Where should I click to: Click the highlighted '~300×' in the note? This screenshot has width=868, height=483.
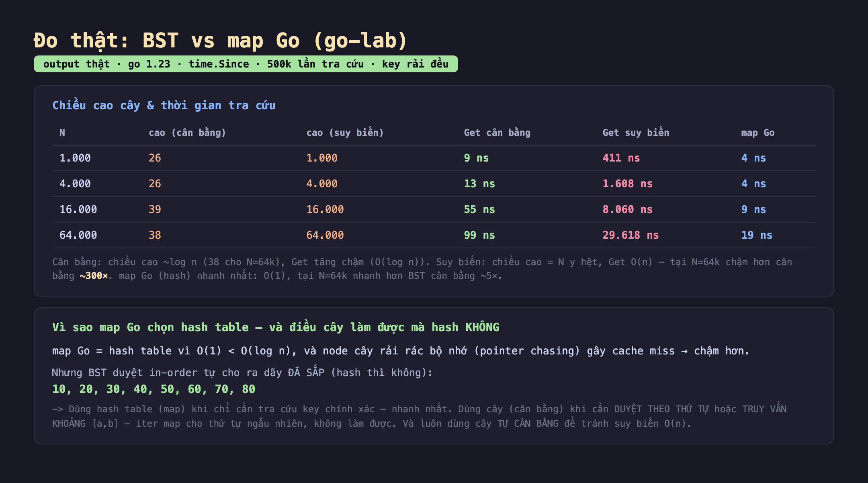tap(94, 276)
